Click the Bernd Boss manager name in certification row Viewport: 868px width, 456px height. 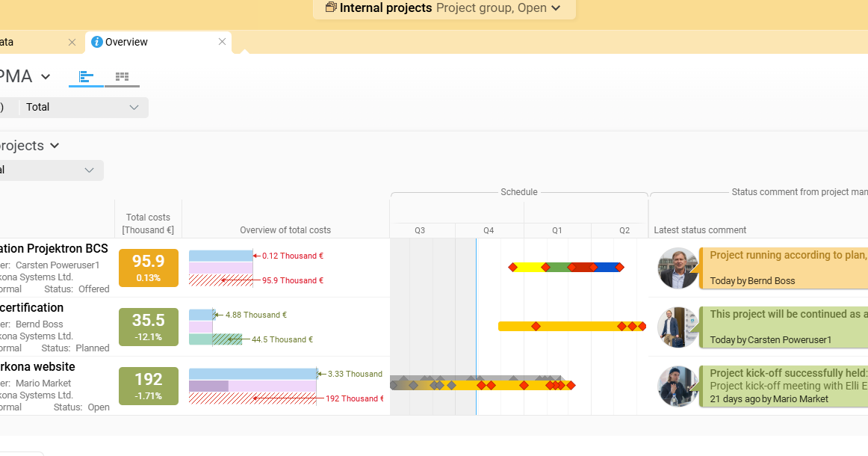(40, 324)
